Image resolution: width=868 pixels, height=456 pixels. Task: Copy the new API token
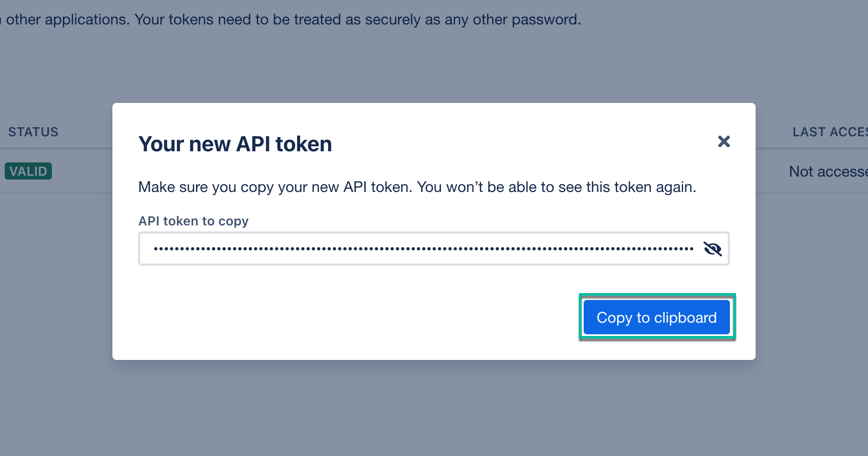[x=656, y=317]
